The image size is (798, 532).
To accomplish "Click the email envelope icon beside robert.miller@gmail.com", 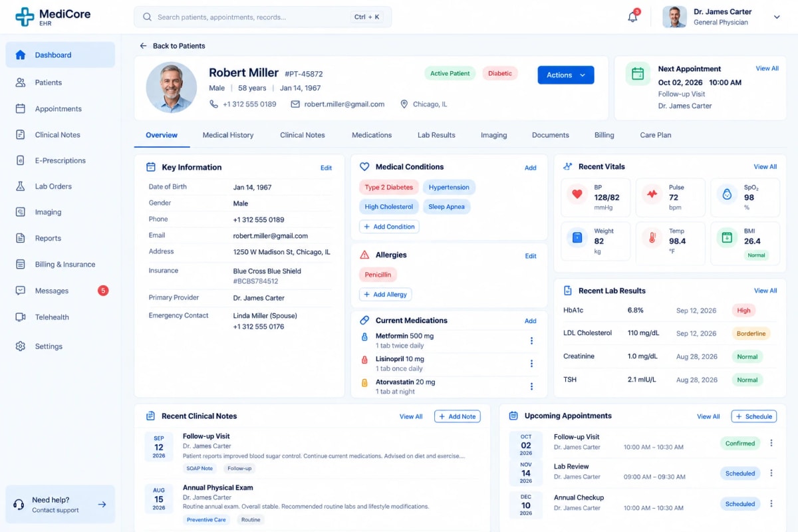I will [295, 104].
